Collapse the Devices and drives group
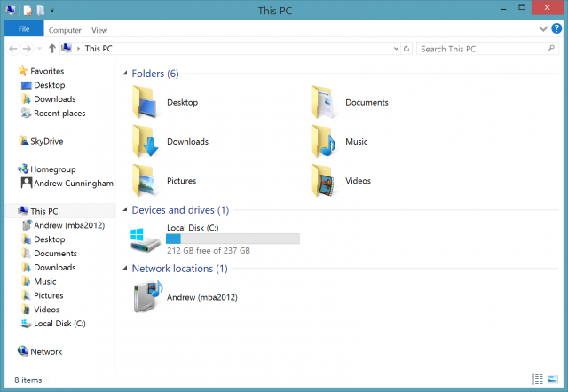568x392 pixels. (x=125, y=210)
